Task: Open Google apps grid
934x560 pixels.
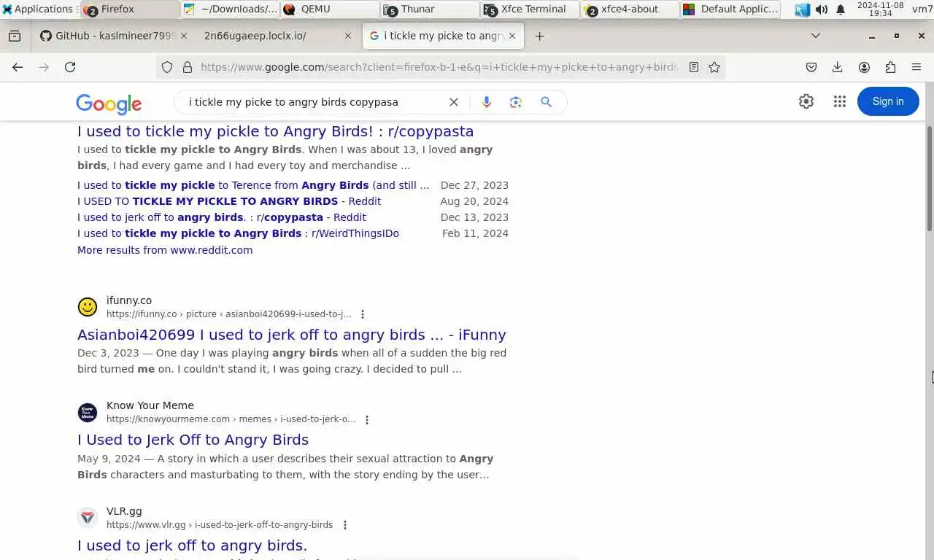Action: (x=840, y=102)
